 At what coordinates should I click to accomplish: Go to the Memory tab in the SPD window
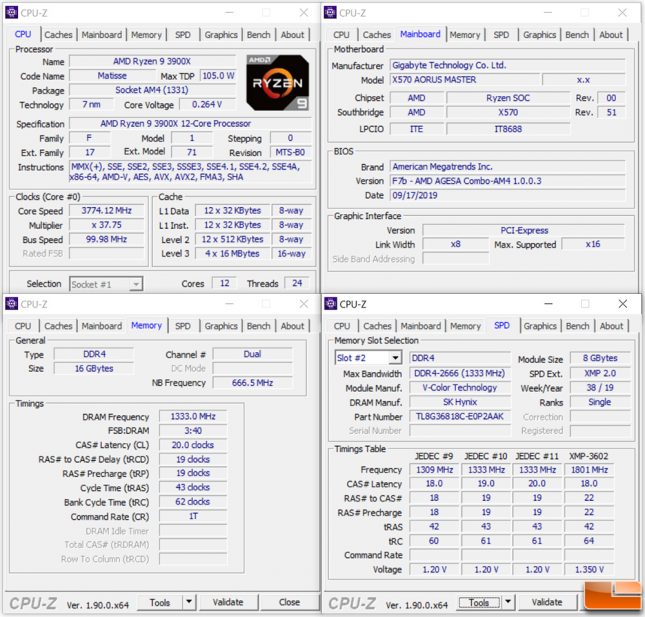(465, 326)
